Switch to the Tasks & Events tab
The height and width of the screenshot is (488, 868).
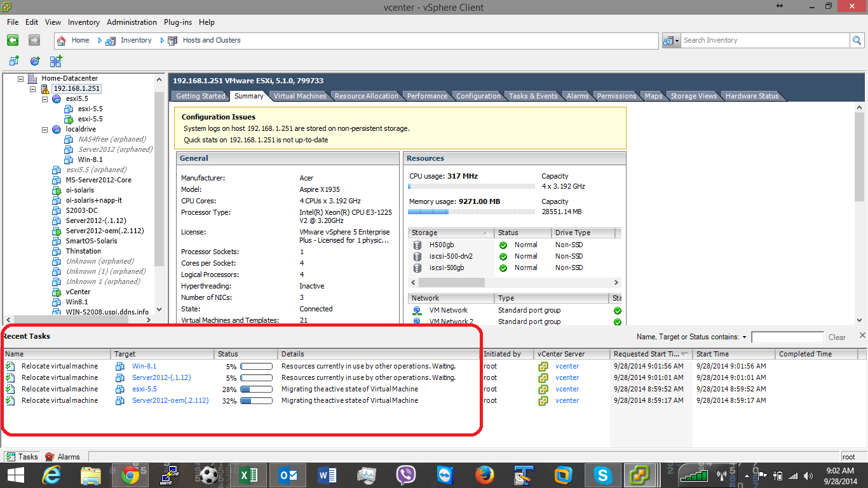tap(533, 96)
